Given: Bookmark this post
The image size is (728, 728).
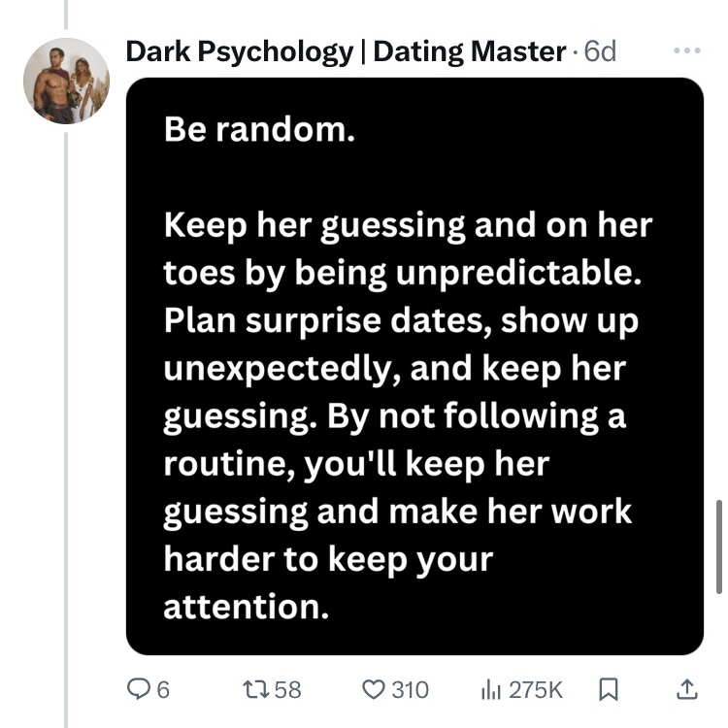Looking at the screenshot, I should point(609,689).
